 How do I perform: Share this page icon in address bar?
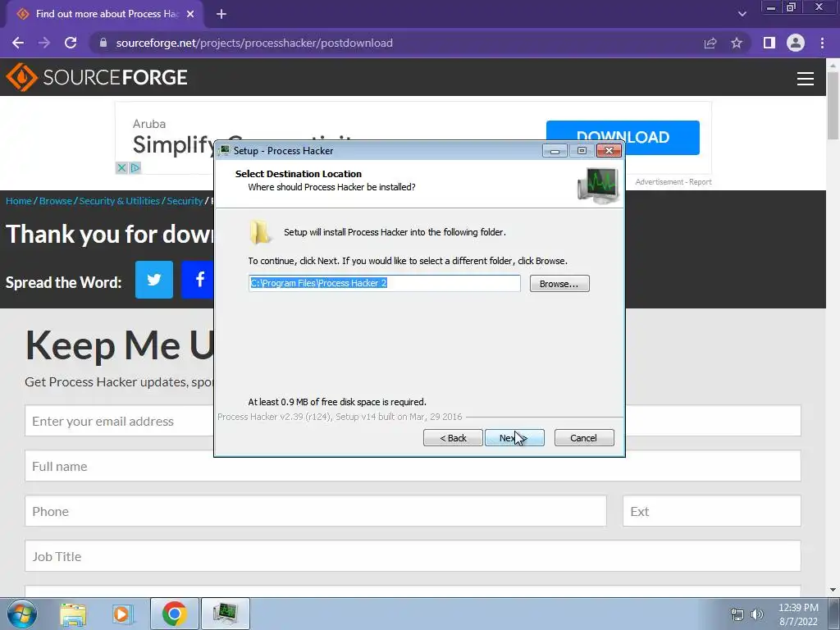[x=710, y=43]
